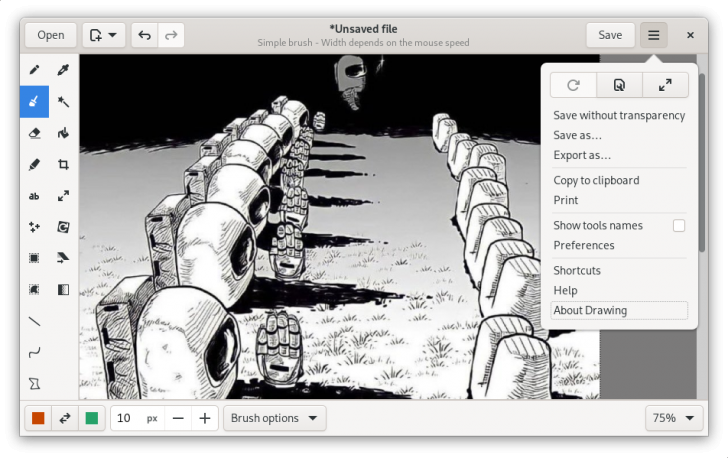The width and height of the screenshot is (728, 458).
Task: Choose Export as… from the menu
Action: click(619, 155)
